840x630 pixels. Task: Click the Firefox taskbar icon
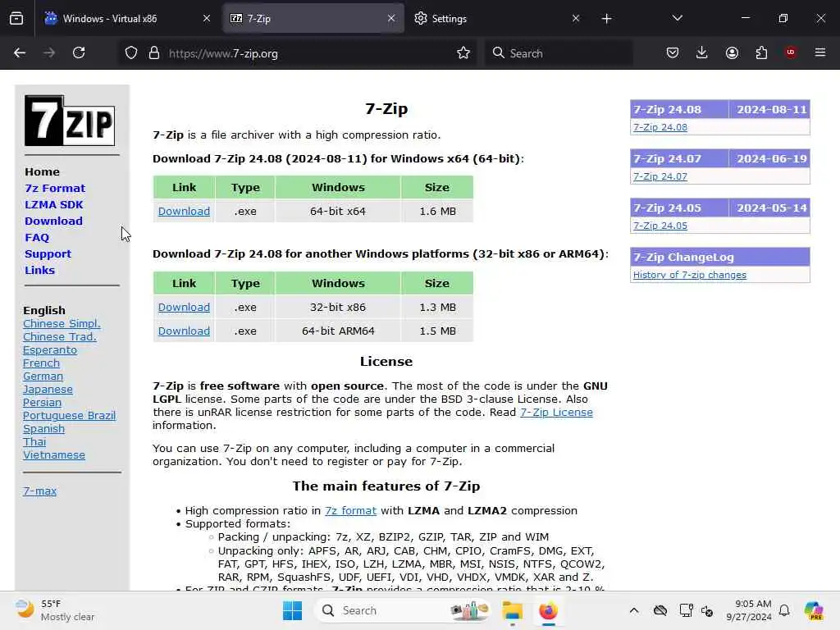click(548, 610)
